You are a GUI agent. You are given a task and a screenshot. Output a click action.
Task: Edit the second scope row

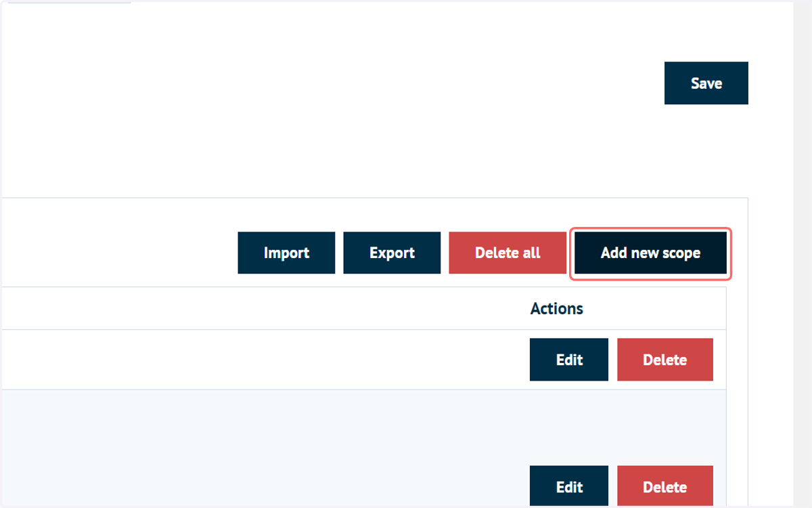pyautogui.click(x=569, y=487)
